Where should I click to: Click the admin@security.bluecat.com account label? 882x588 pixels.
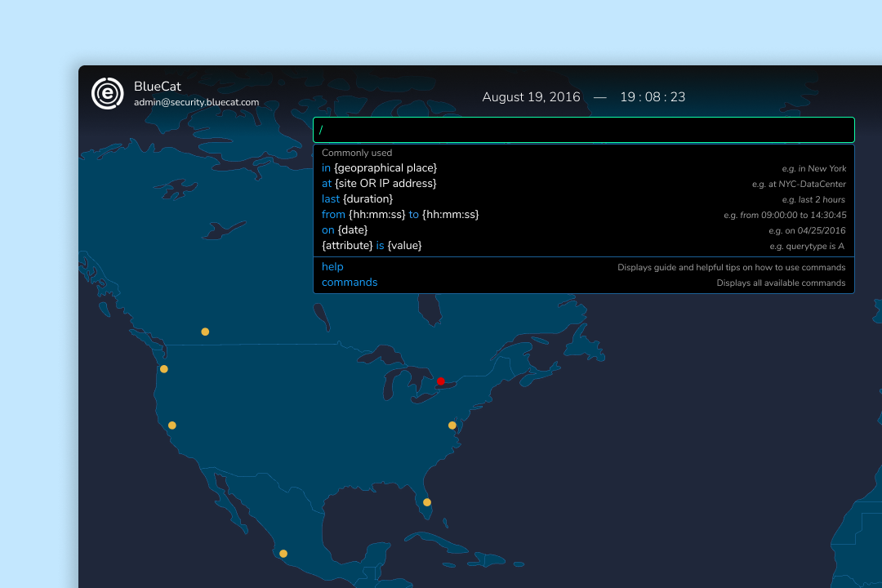click(196, 102)
